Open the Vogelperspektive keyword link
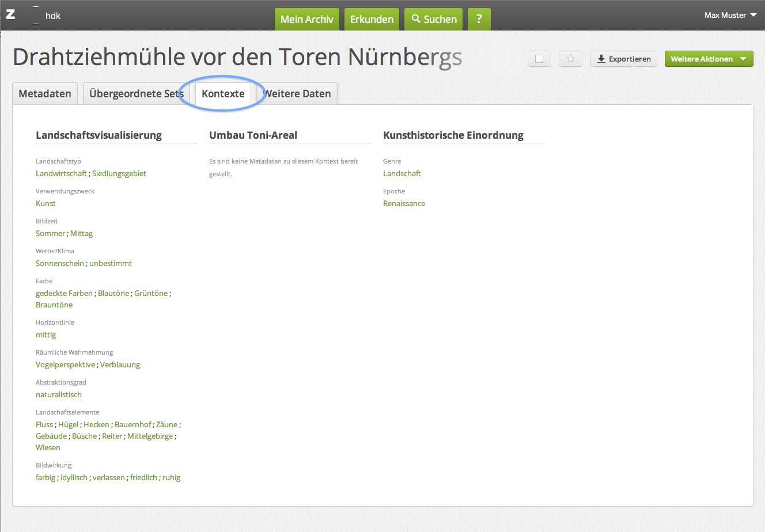 tap(65, 364)
